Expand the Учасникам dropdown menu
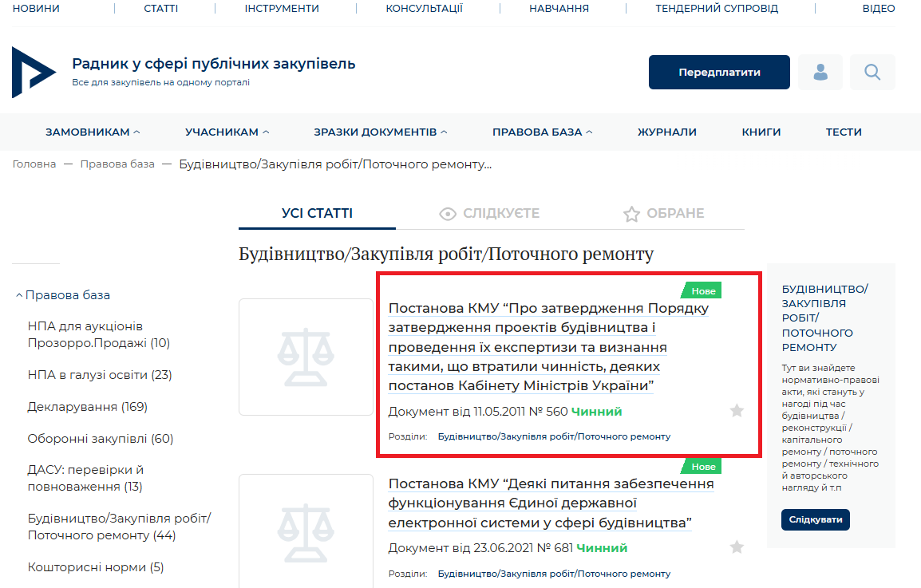921x588 pixels. (x=227, y=132)
